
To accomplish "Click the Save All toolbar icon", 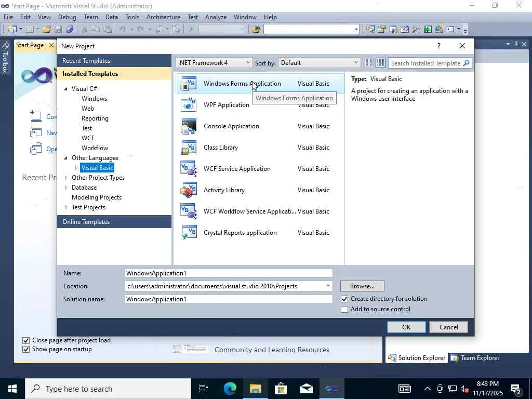I will tap(70, 29).
